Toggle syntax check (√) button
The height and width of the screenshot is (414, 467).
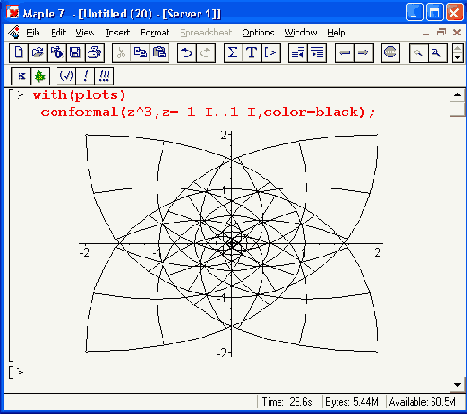tap(66, 76)
